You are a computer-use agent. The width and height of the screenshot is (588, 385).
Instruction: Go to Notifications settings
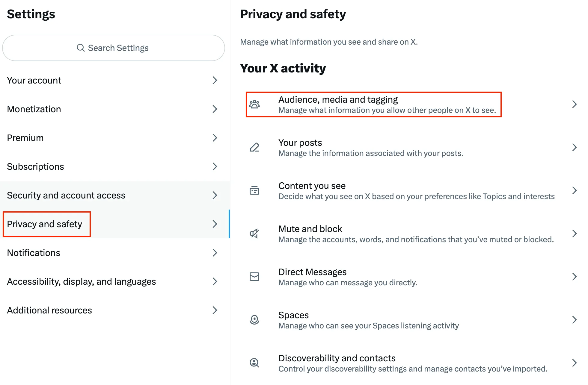tap(34, 253)
